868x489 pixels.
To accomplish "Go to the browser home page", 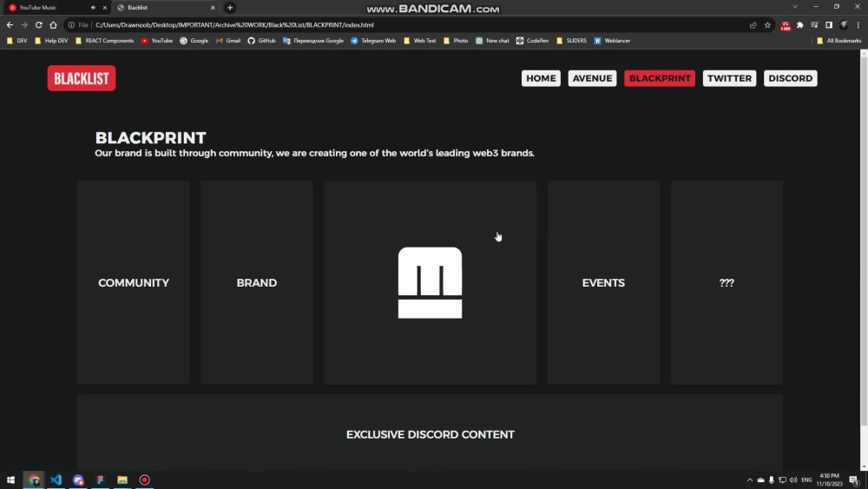I will point(53,25).
